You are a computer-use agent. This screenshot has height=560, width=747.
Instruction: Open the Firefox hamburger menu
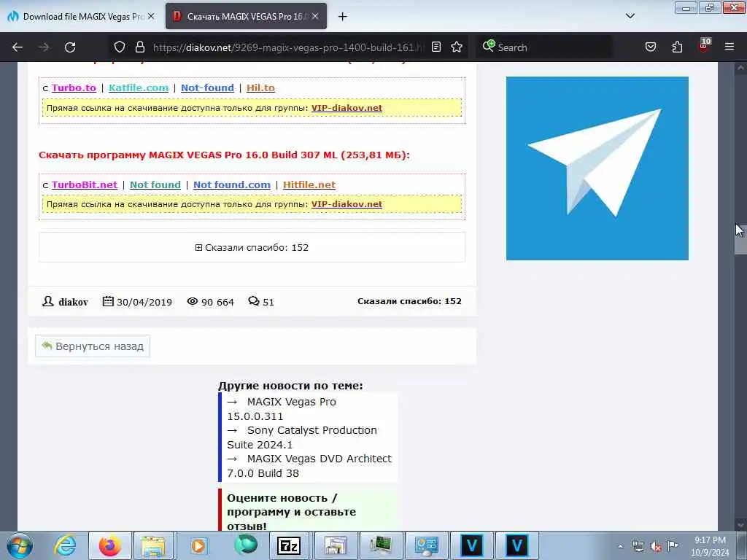coord(729,47)
